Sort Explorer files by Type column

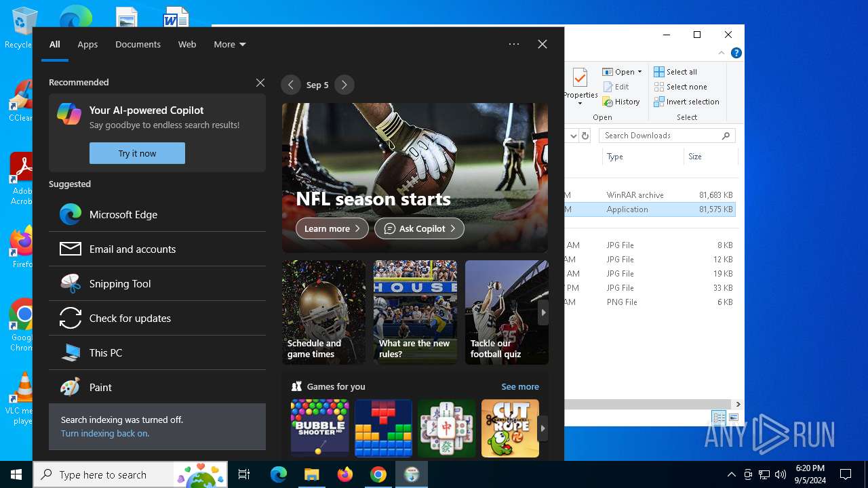[642, 157]
